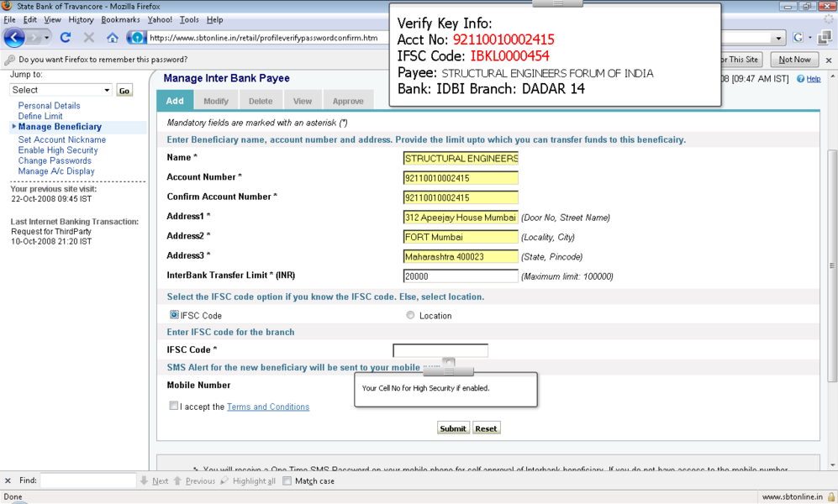Close the Find bar
Screen dimensions: 838x504
click(x=8, y=481)
